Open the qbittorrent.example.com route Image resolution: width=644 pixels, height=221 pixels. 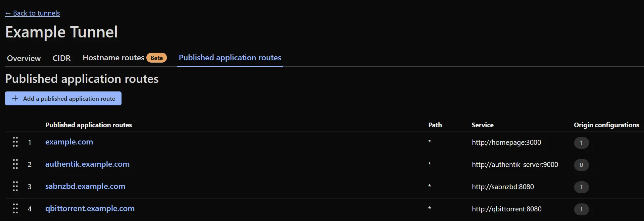(90, 208)
